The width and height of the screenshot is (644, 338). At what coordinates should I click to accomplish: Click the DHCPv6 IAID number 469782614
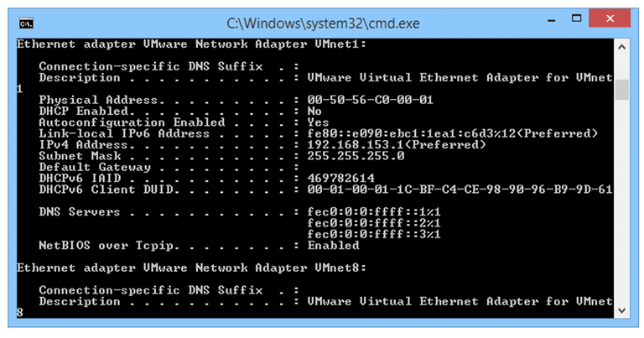(341, 178)
